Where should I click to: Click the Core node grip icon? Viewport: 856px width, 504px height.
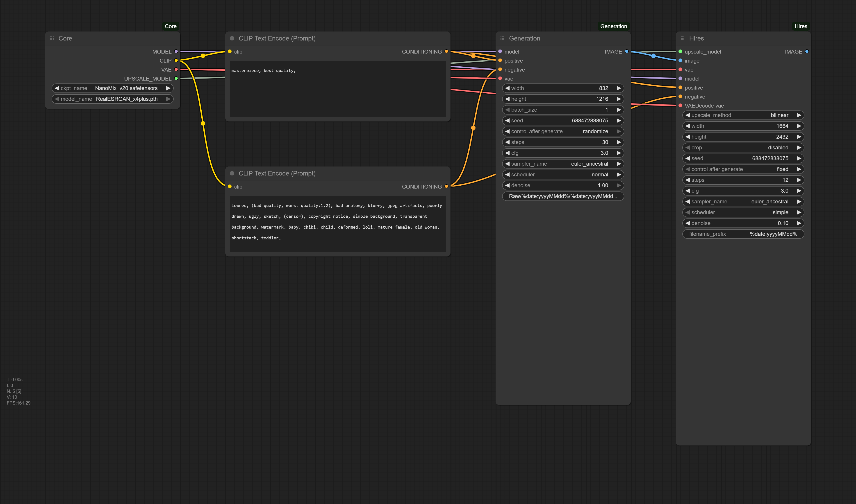(x=52, y=38)
